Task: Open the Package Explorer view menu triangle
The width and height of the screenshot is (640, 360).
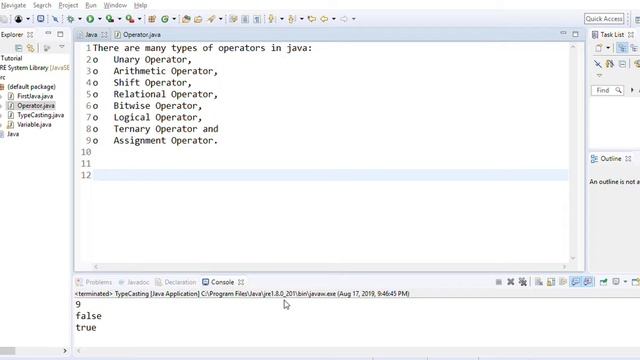Action: point(62,47)
